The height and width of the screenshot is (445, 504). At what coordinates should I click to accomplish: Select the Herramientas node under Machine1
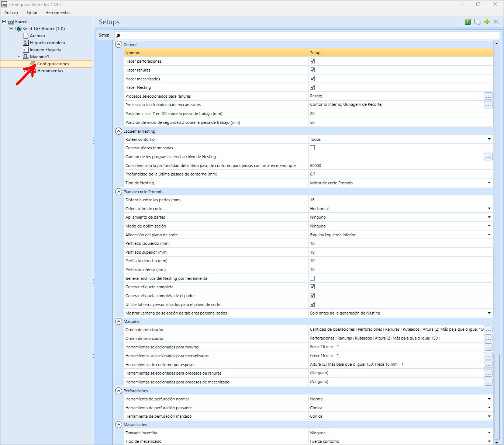tap(50, 71)
